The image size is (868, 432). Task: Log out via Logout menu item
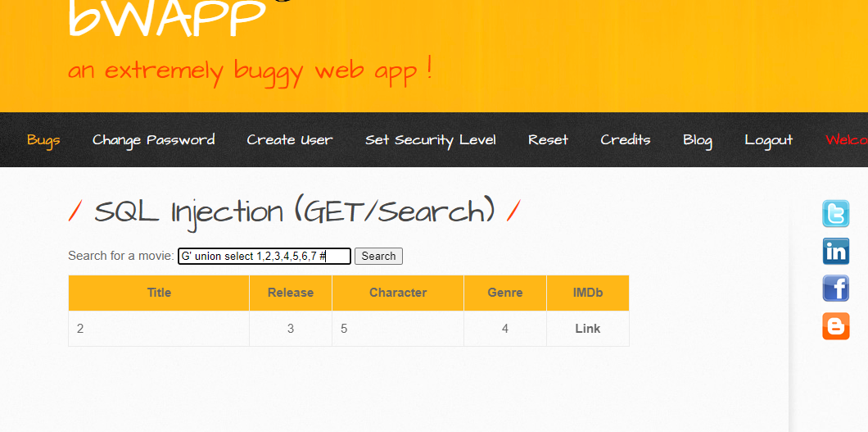768,140
